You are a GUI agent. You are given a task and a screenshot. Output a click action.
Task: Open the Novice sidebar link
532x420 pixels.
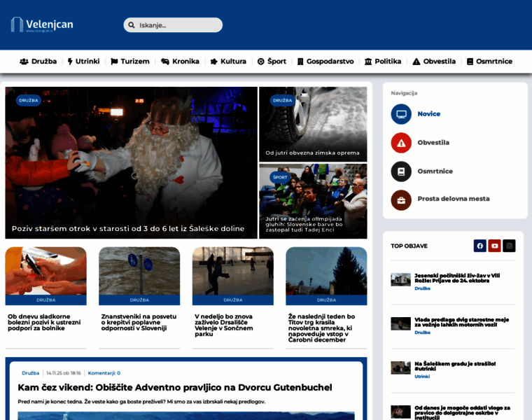(429, 114)
